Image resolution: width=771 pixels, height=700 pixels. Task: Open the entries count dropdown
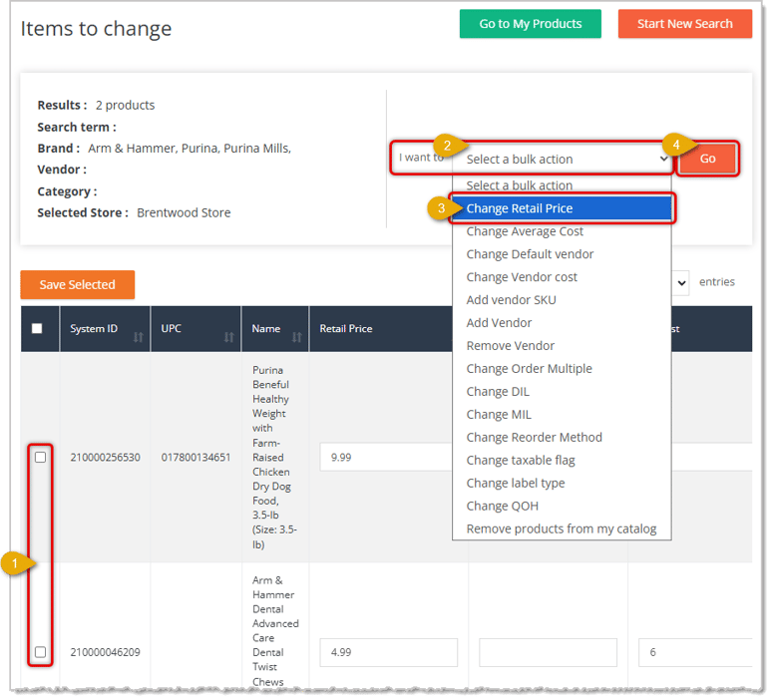pyautogui.click(x=683, y=283)
